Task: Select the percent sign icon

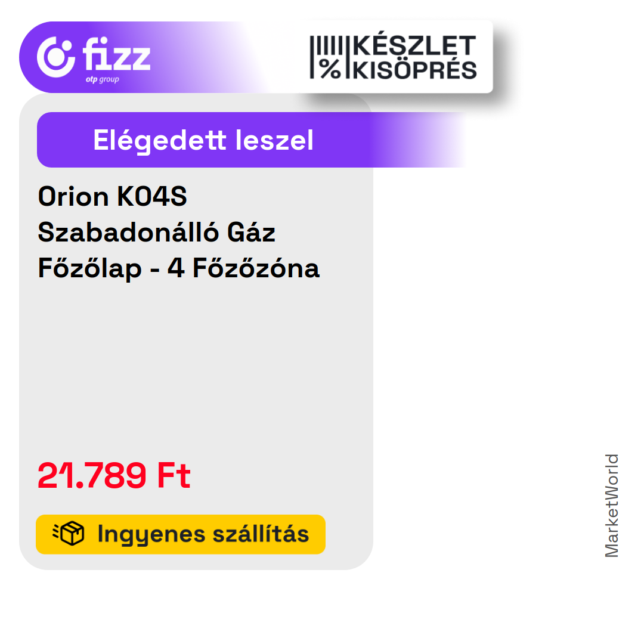Action: (330, 69)
